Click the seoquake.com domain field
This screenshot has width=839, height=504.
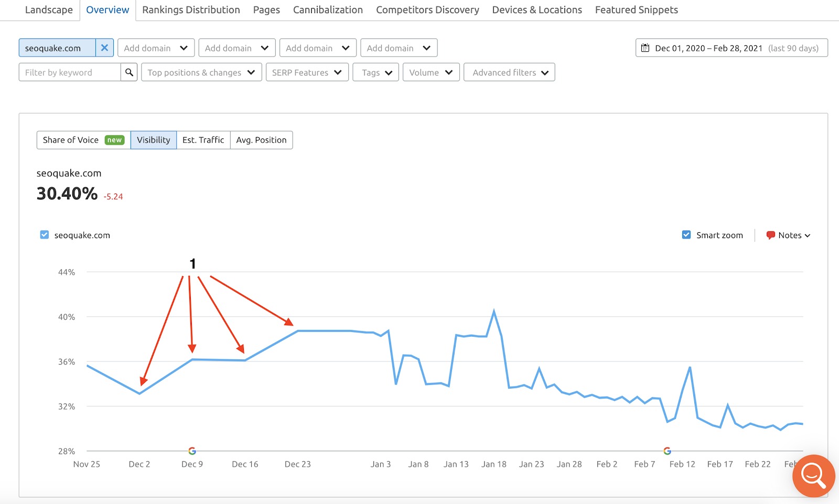click(x=57, y=48)
